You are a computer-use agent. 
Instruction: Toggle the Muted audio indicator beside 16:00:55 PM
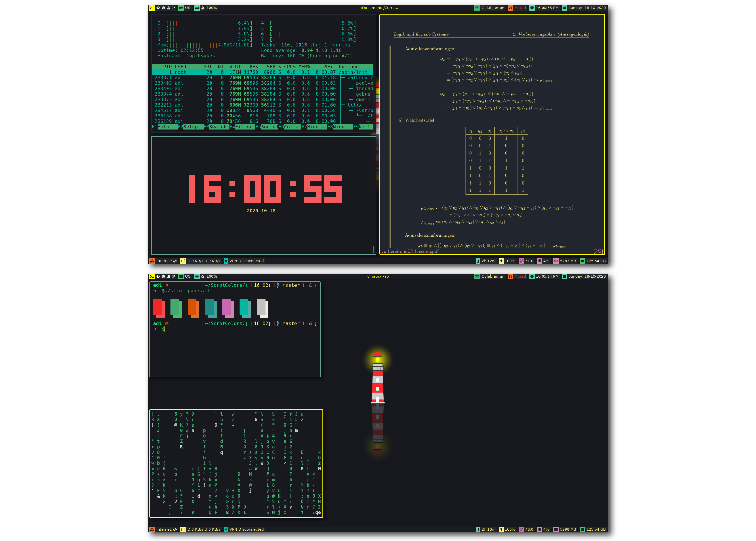click(x=517, y=8)
